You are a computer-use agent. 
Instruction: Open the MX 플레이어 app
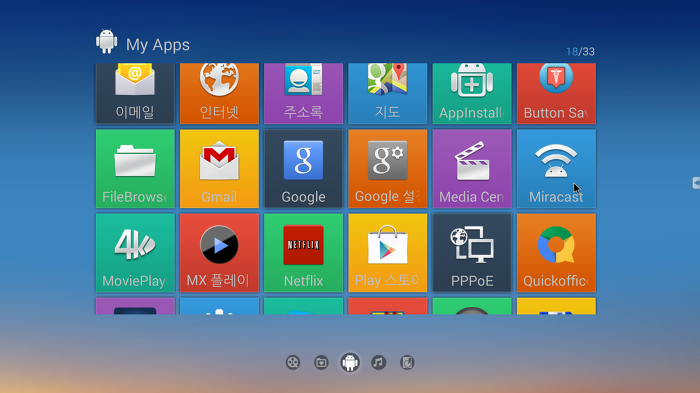tap(219, 253)
